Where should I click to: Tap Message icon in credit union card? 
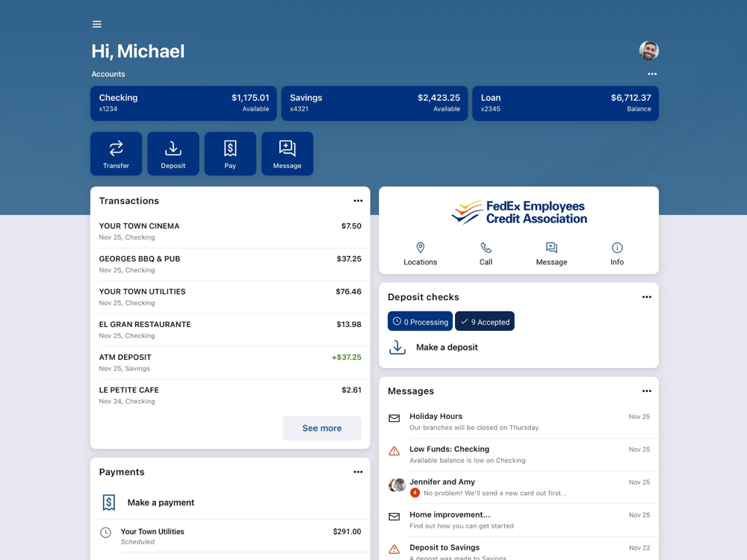[552, 248]
